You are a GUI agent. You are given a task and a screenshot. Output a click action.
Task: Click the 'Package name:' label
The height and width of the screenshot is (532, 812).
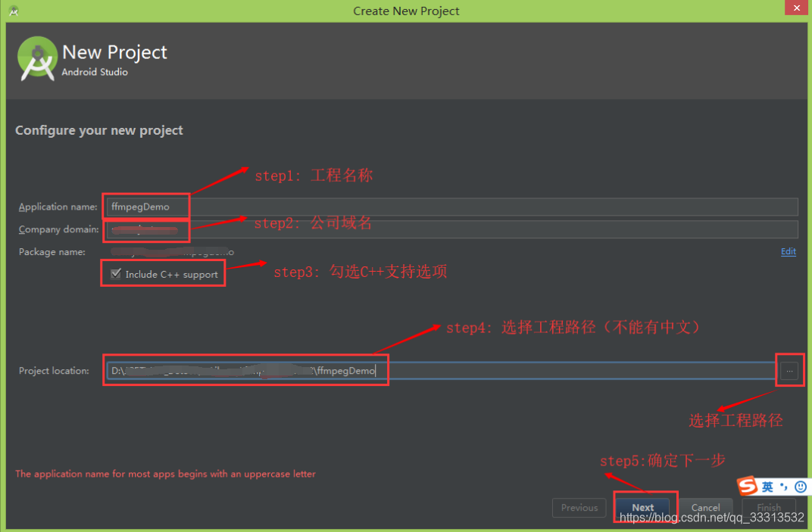tap(52, 252)
